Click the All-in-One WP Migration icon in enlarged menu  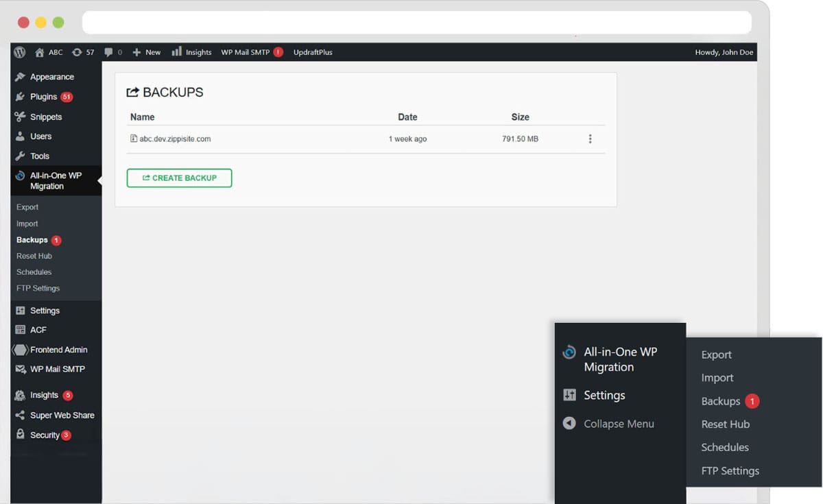pyautogui.click(x=569, y=352)
